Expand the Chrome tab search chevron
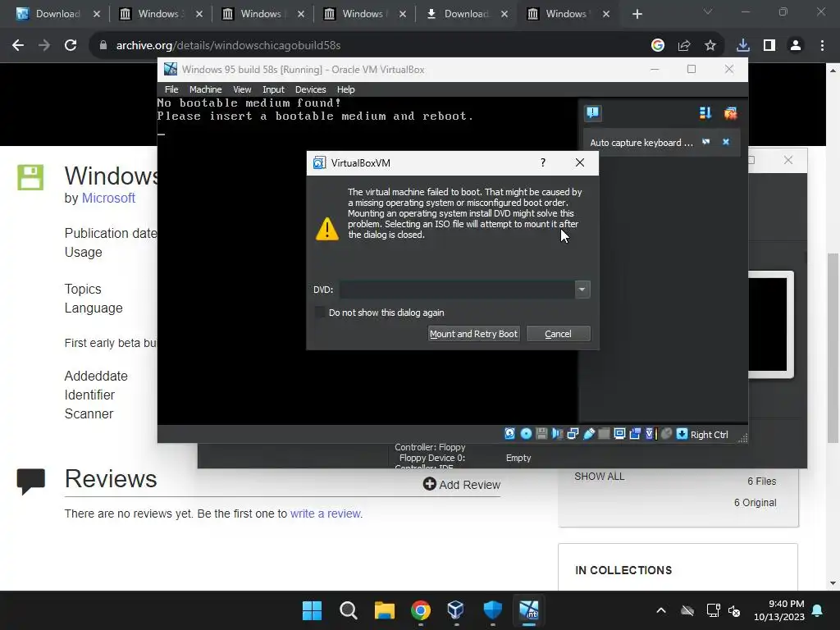The width and height of the screenshot is (840, 630). (x=708, y=11)
